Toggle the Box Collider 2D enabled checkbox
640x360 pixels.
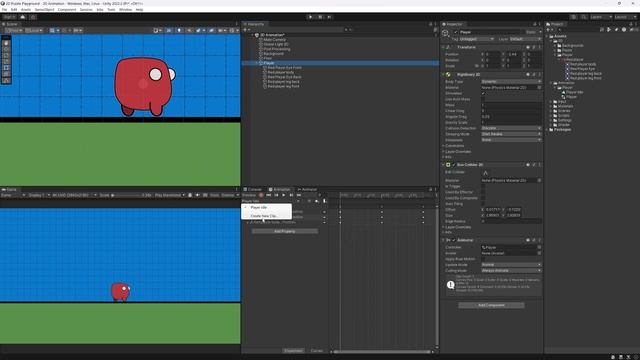pos(453,164)
